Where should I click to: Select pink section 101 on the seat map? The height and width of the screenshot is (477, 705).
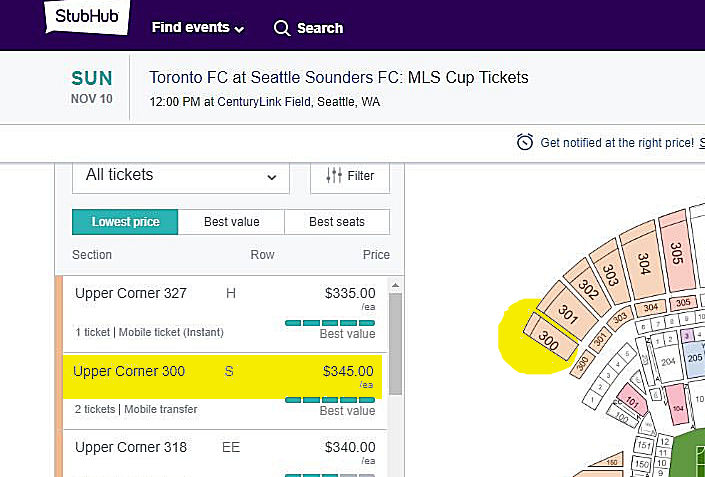(x=632, y=401)
